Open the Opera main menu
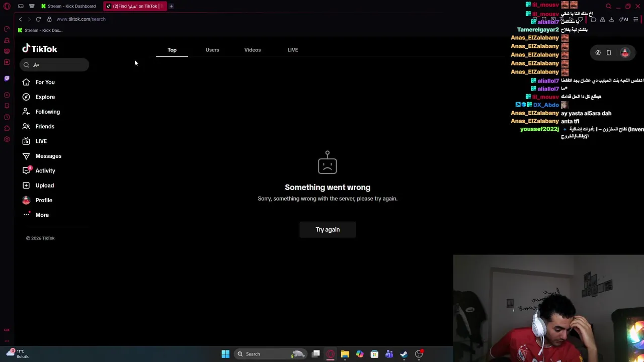Screen dimensions: 644x362 point(7,6)
